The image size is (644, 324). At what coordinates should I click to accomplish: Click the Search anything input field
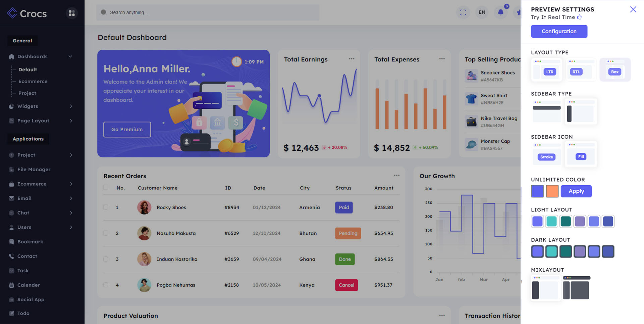208,12
